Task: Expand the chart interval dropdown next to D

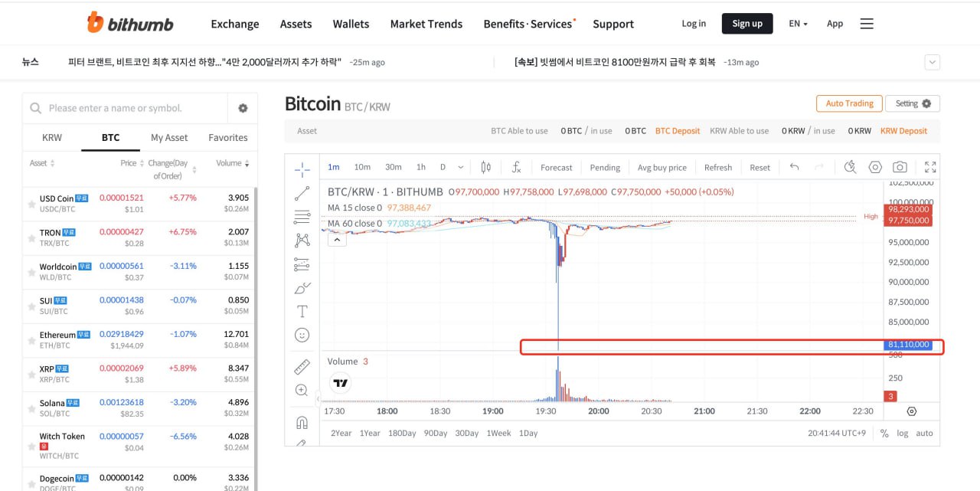Action: pyautogui.click(x=460, y=167)
